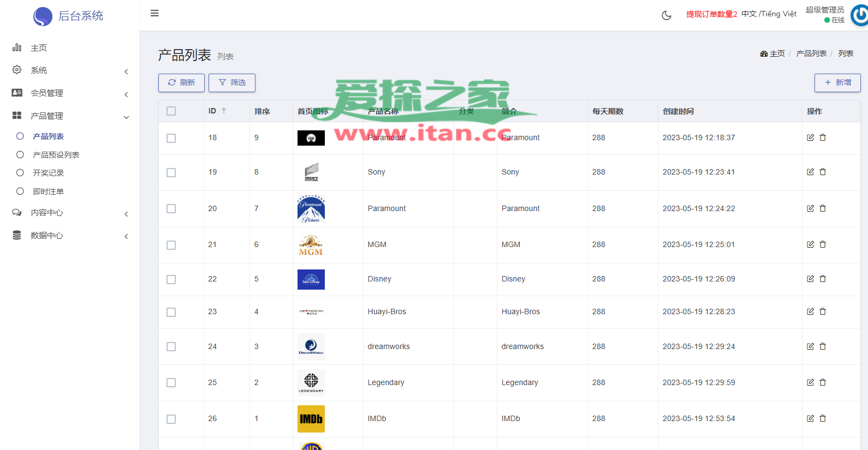
Task: Expand the 系统 sidebar menu
Action: (70, 70)
